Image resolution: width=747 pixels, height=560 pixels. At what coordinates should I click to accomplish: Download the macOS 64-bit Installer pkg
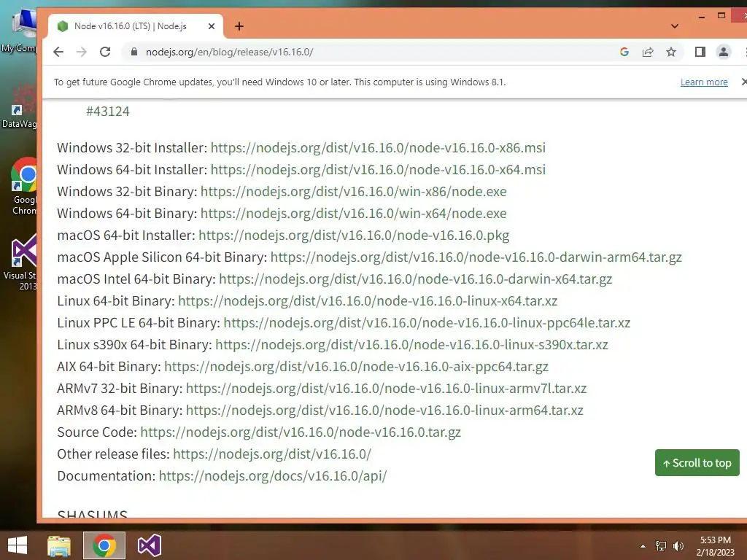coord(354,236)
